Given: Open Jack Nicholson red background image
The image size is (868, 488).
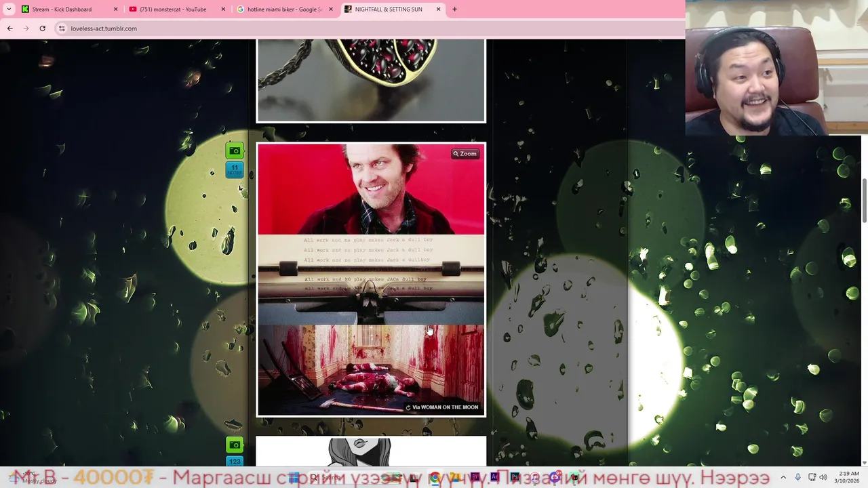Looking at the screenshot, I should (x=371, y=189).
